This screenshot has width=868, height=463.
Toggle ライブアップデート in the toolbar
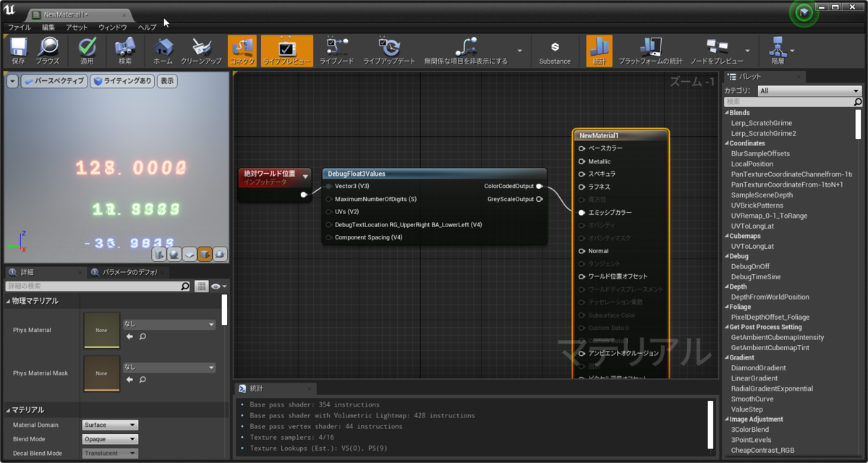coord(389,51)
